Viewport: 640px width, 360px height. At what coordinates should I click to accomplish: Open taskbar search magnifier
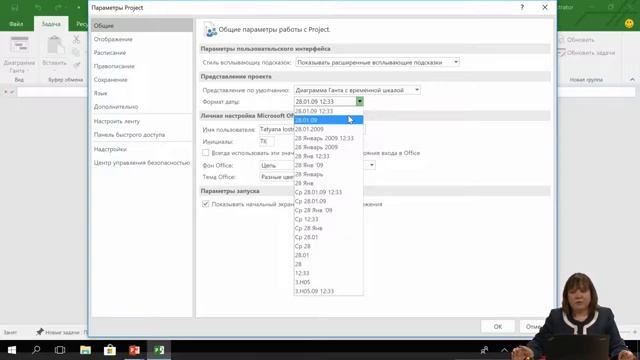pyautogui.click(x=36, y=350)
